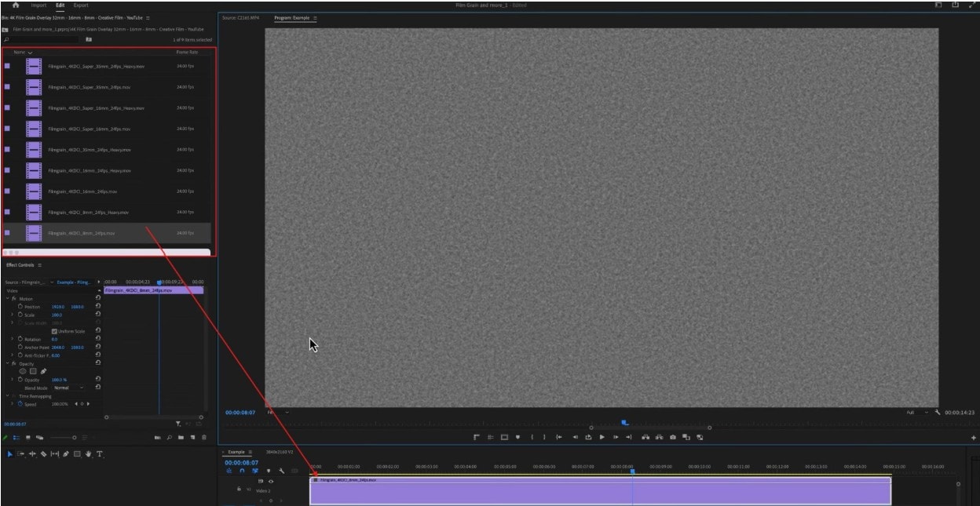
Task: Hide Video 2 output using the eye toggle
Action: [271, 482]
